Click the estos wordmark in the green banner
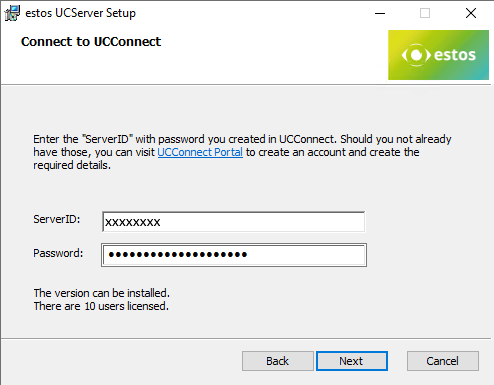Viewport: 494px width, 385px height. click(455, 55)
